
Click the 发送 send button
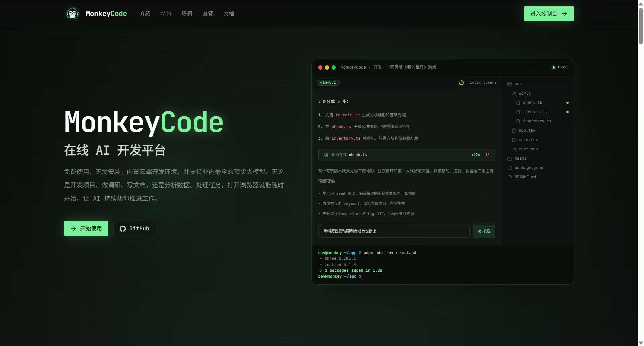pos(484,231)
